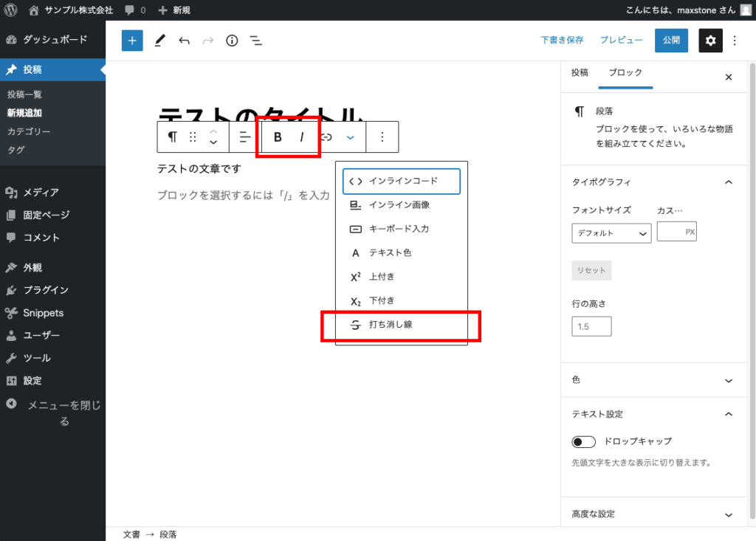Expand the 色 settings panel
Screen dimensions: 756x541
[653, 379]
